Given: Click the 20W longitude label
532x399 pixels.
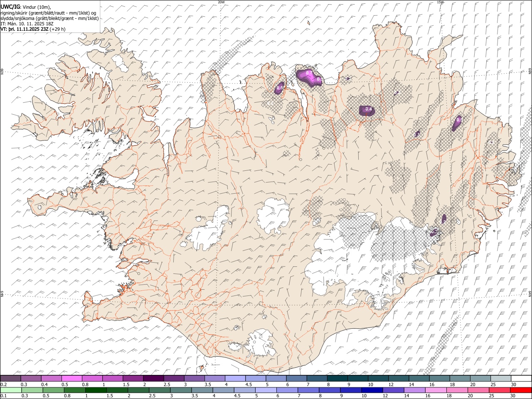Looking at the screenshot, I should point(221,2).
